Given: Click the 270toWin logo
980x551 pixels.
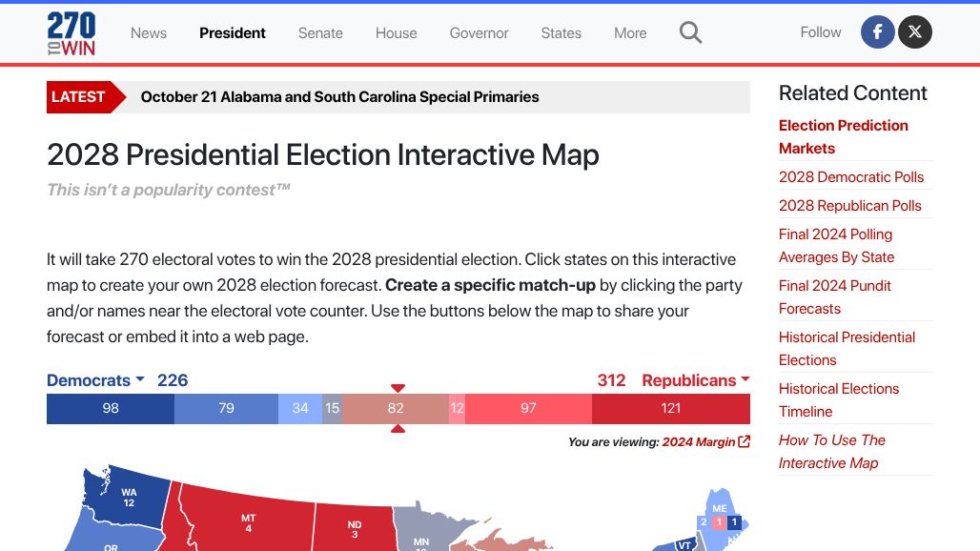Looking at the screenshot, I should (x=71, y=32).
